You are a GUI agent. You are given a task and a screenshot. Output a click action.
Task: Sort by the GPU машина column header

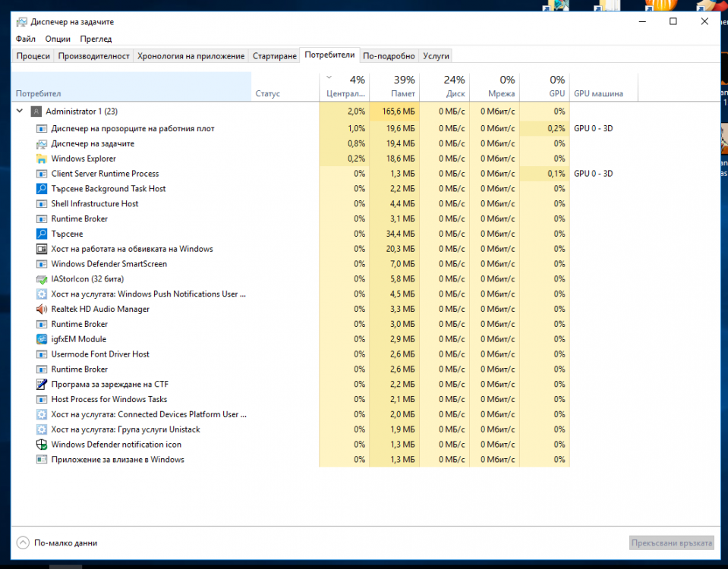click(604, 86)
